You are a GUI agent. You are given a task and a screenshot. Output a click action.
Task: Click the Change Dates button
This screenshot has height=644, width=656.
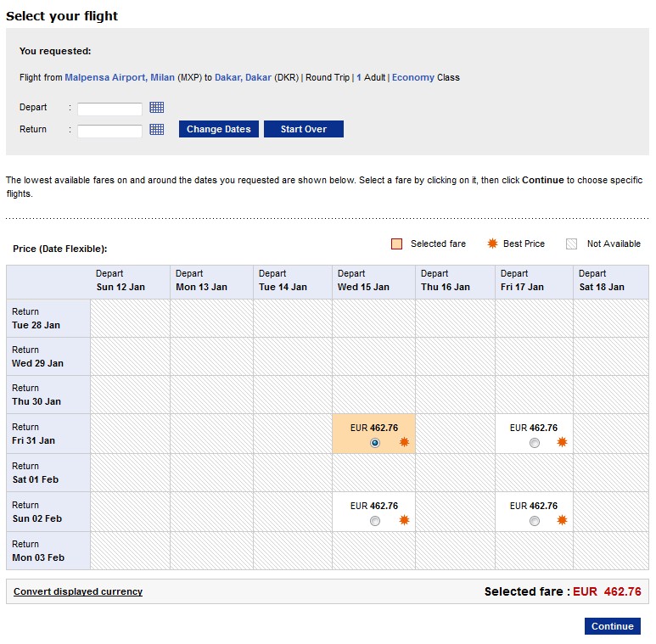pyautogui.click(x=219, y=129)
